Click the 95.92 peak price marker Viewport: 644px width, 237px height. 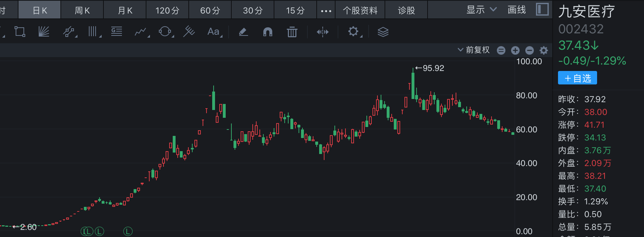point(430,68)
